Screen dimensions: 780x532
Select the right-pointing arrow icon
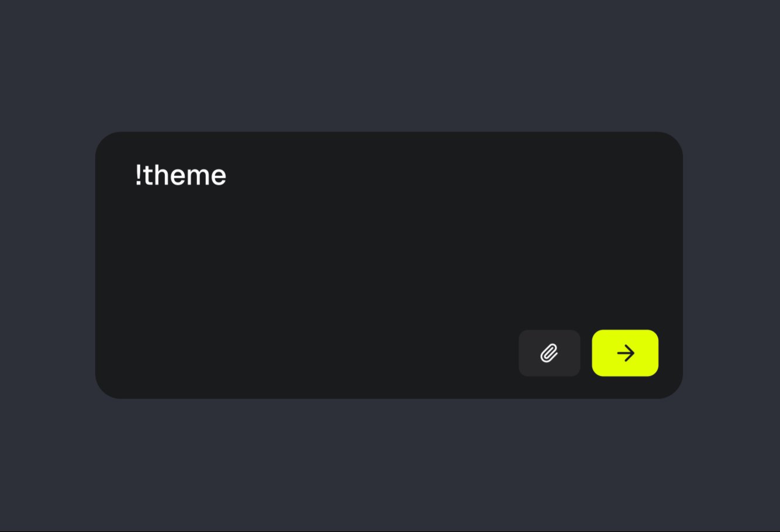[x=626, y=353]
